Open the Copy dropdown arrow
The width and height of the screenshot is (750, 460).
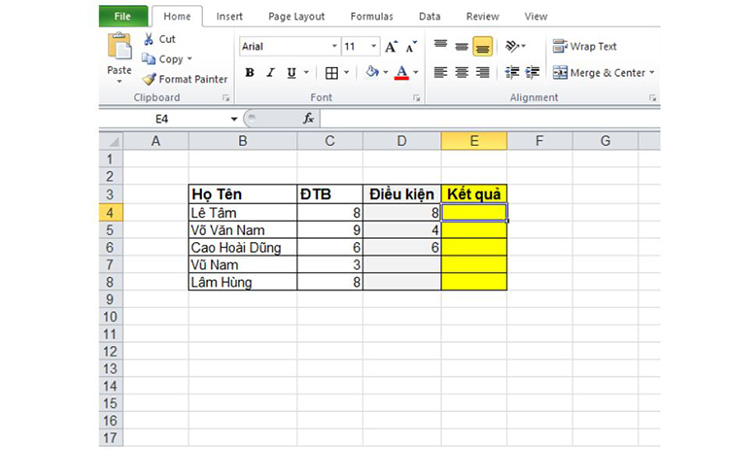[x=189, y=59]
